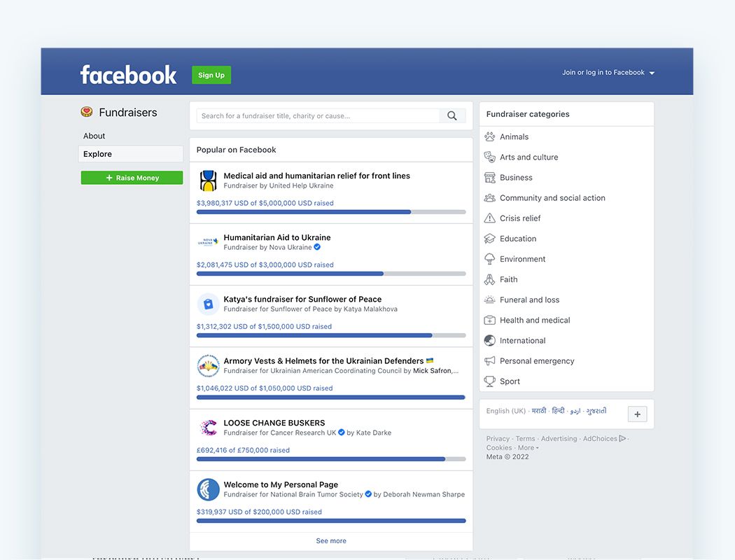The height and width of the screenshot is (560, 735).
Task: Click the Terms footer link
Action: coord(526,439)
